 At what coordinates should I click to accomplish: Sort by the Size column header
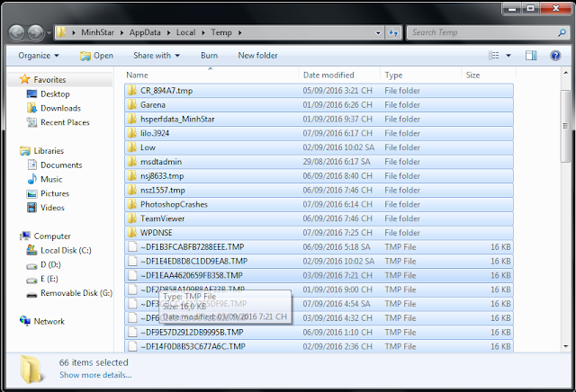click(x=489, y=75)
